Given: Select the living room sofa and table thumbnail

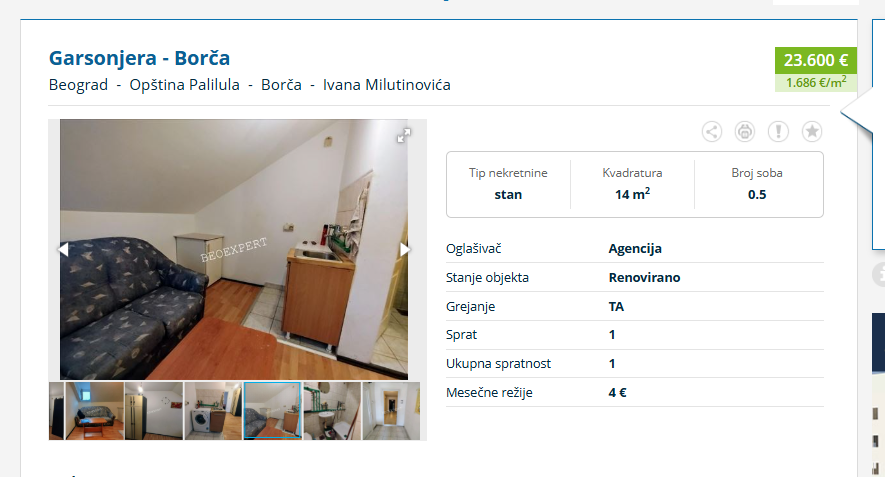Looking at the screenshot, I should [x=94, y=411].
